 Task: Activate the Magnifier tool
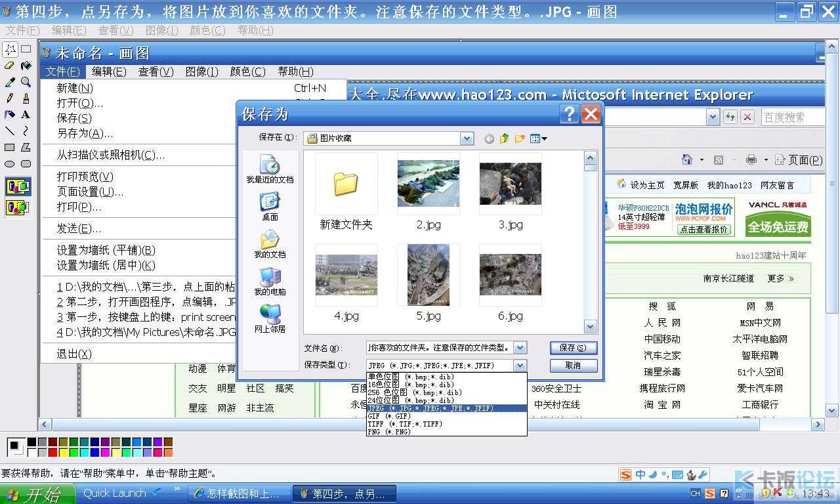(x=26, y=82)
